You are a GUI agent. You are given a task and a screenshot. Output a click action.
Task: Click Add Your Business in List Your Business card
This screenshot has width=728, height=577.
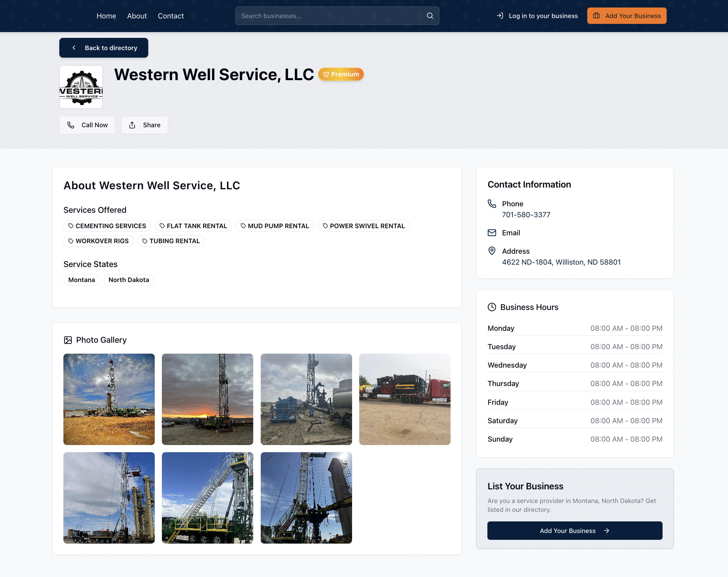[574, 531]
